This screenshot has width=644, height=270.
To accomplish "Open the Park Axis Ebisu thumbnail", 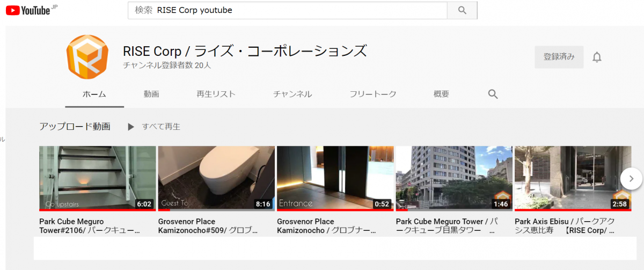I will [573, 178].
